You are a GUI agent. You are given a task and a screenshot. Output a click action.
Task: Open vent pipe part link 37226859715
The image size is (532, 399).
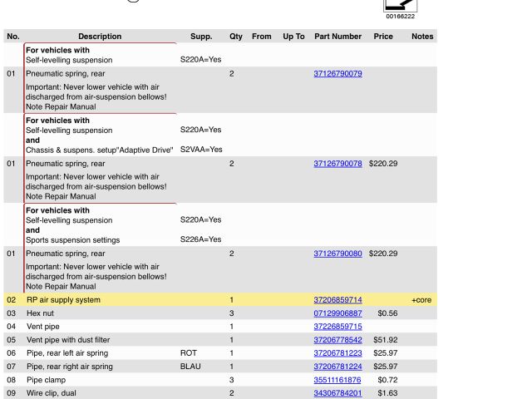tap(337, 327)
